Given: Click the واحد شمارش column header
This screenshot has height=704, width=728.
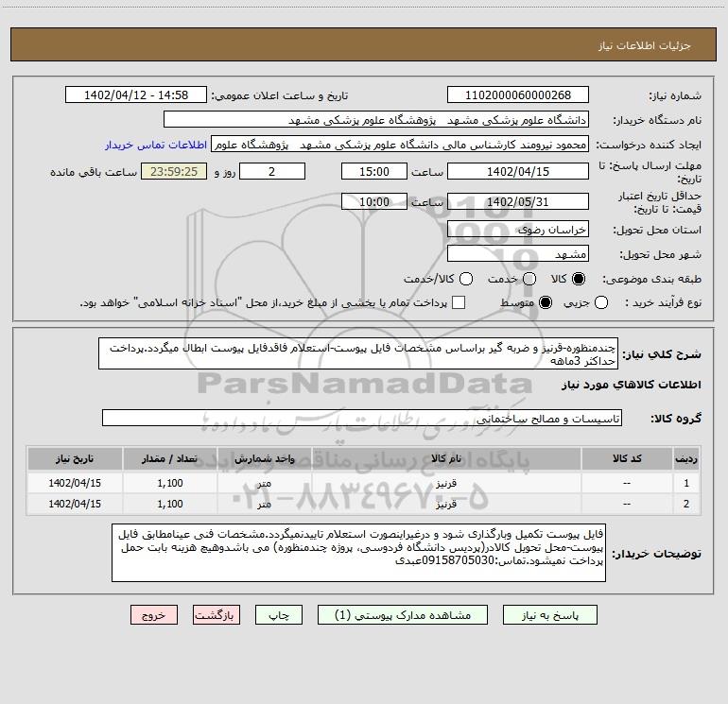Looking at the screenshot, I should click(264, 458).
